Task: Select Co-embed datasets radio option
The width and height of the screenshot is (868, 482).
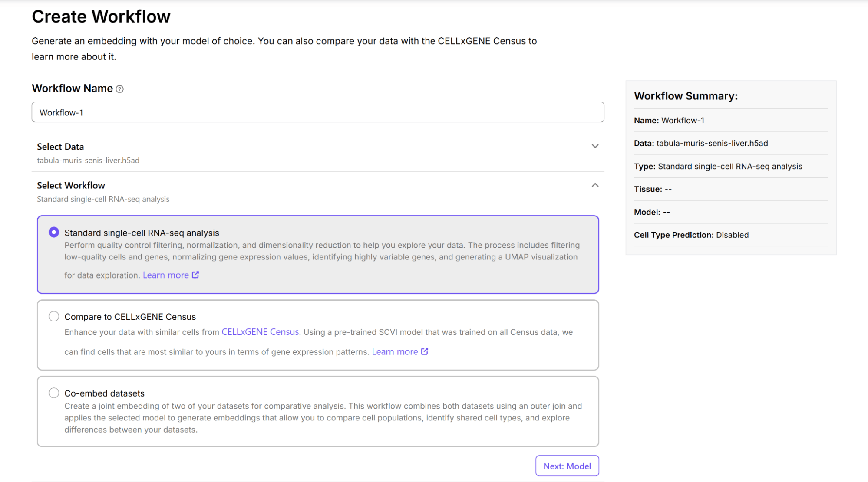Action: pyautogui.click(x=54, y=393)
